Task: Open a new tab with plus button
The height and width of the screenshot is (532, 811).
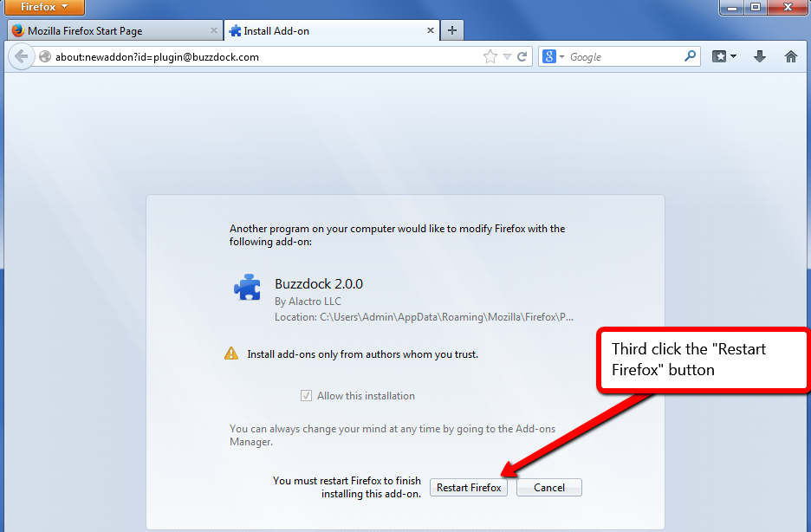Action: click(x=452, y=30)
